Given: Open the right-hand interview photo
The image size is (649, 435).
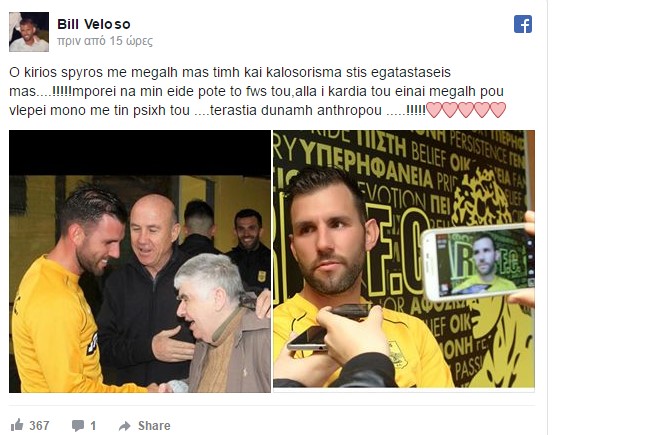Looking at the screenshot, I should point(404,260).
